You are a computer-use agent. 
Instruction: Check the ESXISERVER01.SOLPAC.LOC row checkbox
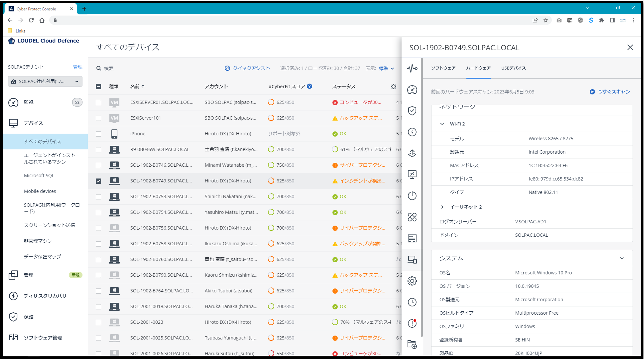98,103
